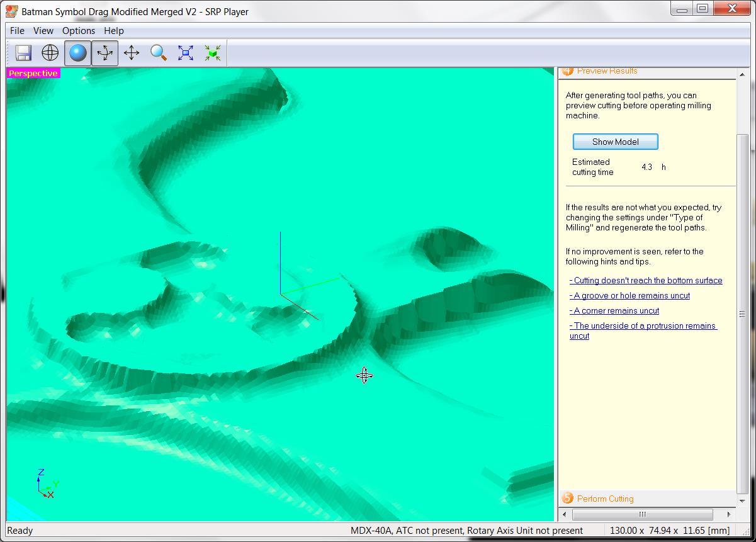
Task: Click horizontal scrollbar right arrow
Action: coord(730,514)
